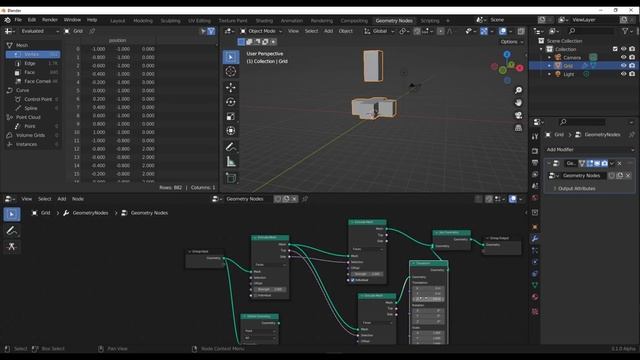The width and height of the screenshot is (640, 360).
Task: Expand the Output Attributes panel
Action: (x=576, y=189)
